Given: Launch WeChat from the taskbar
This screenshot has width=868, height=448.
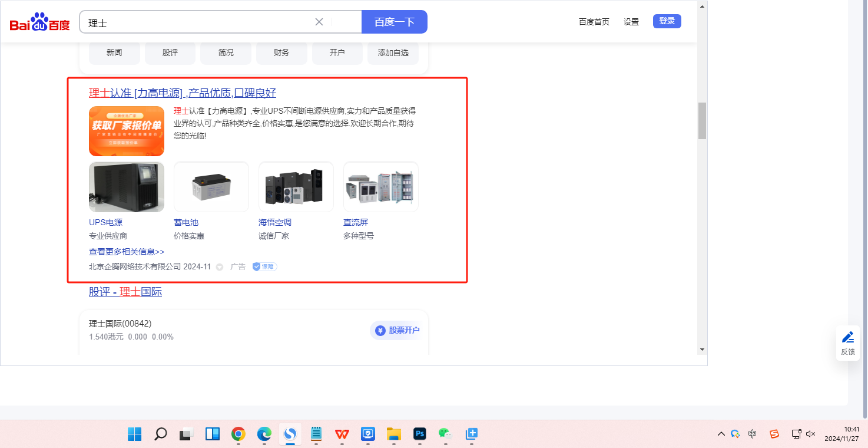Looking at the screenshot, I should point(445,434).
